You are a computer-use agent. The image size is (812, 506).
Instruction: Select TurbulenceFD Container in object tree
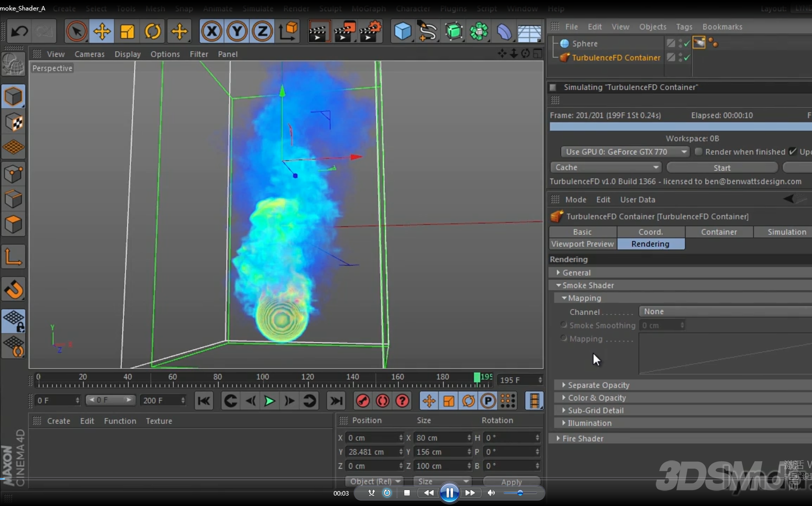[x=616, y=58]
